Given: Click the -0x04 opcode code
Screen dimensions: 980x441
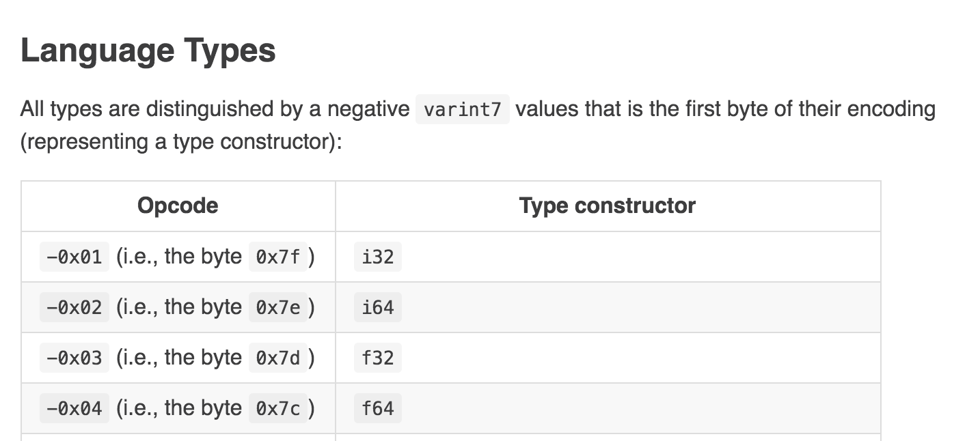Looking at the screenshot, I should (74, 408).
